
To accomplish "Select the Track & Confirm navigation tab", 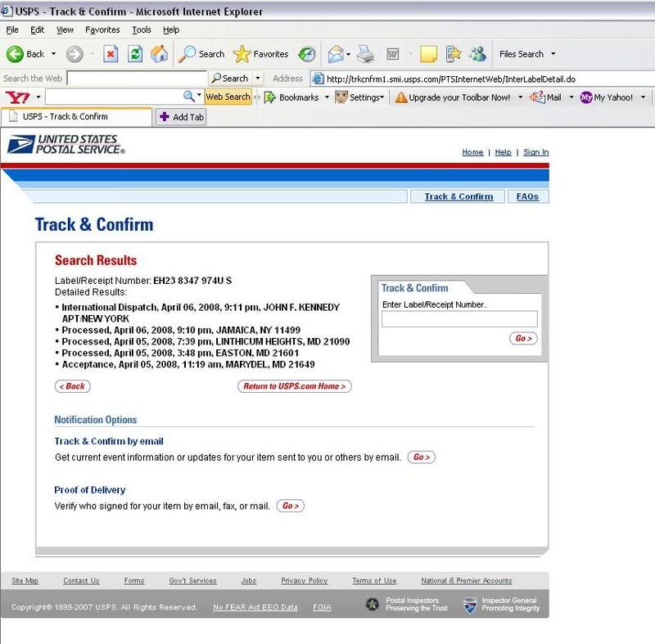I will [458, 196].
